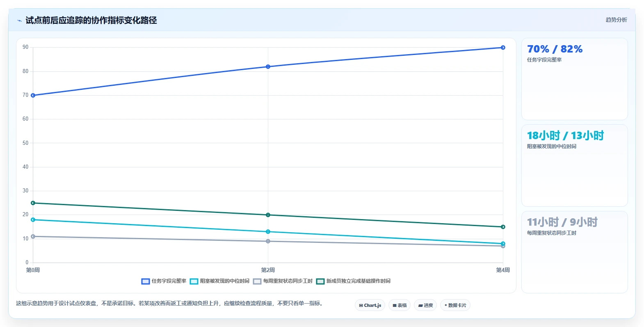Click the gray data point at 第0周 (11)

[33, 237]
